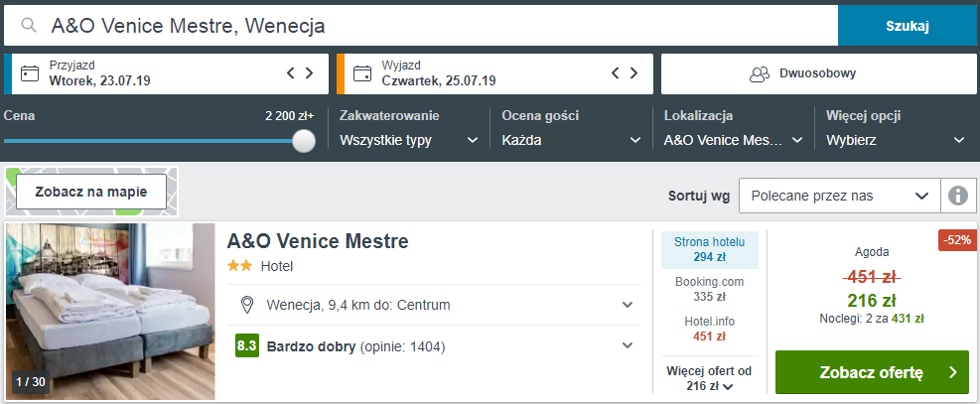The height and width of the screenshot is (404, 980).
Task: Select the Strona hotelu 294 zł offer
Action: pos(709,249)
